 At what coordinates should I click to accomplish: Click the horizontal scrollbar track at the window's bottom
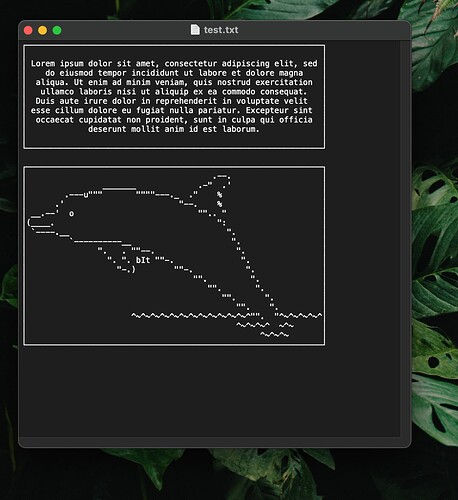pos(210,441)
